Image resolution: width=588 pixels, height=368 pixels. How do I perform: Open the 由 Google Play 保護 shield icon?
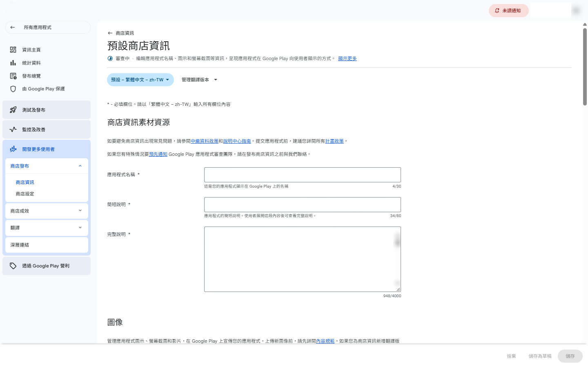pyautogui.click(x=13, y=89)
